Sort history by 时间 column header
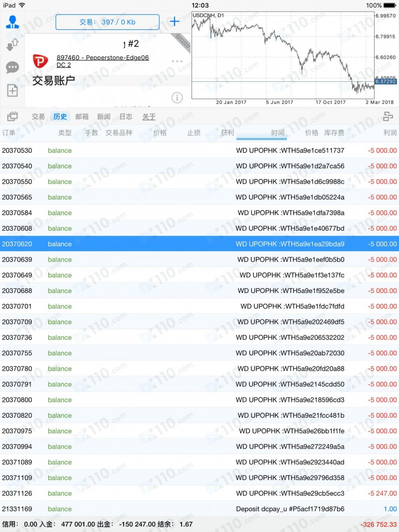399x532 pixels. [278, 133]
